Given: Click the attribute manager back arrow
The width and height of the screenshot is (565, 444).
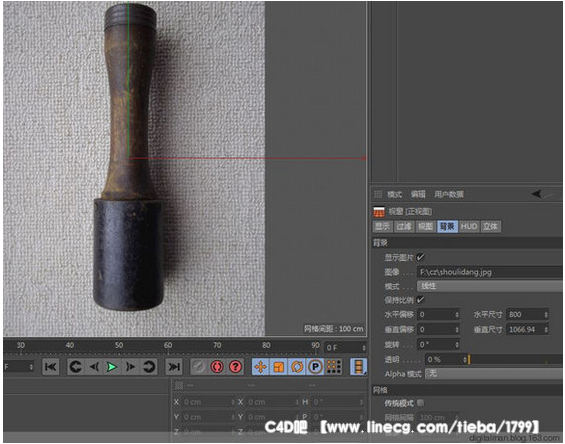Looking at the screenshot, I should (x=537, y=194).
